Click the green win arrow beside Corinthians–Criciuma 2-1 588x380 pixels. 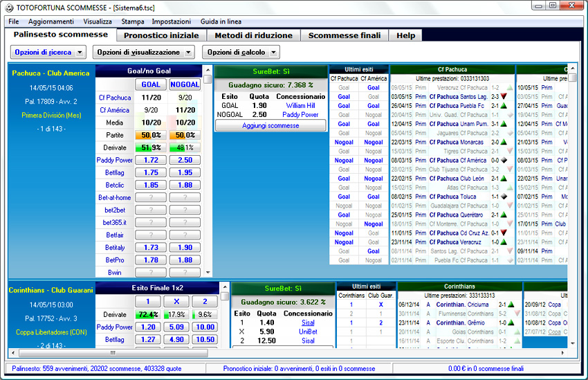pyautogui.click(x=511, y=304)
